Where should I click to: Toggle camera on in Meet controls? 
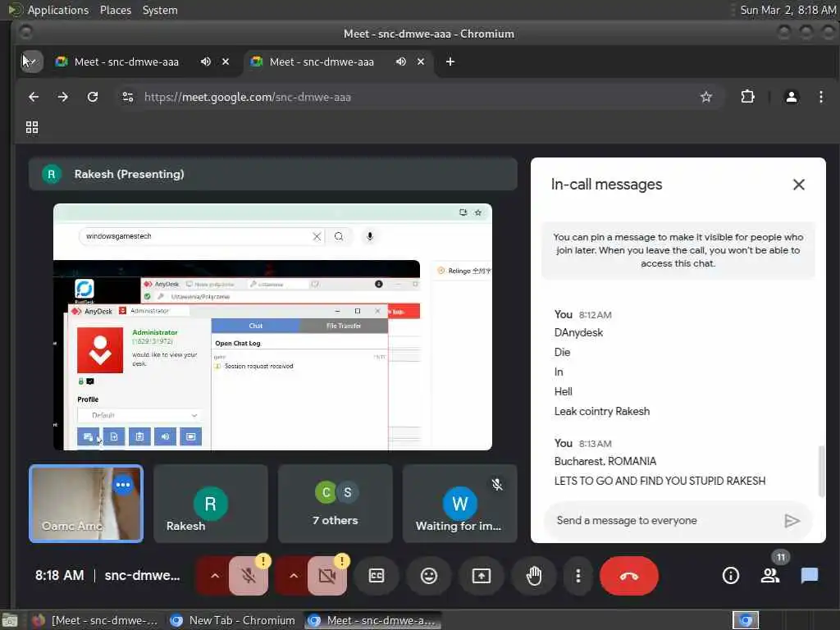pyautogui.click(x=326, y=576)
